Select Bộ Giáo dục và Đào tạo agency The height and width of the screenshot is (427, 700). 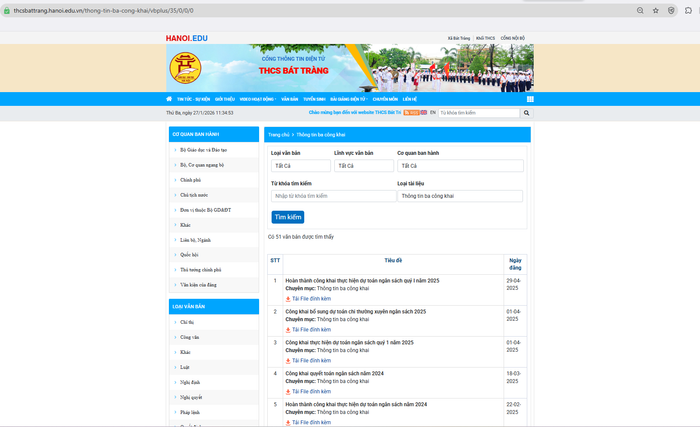204,150
